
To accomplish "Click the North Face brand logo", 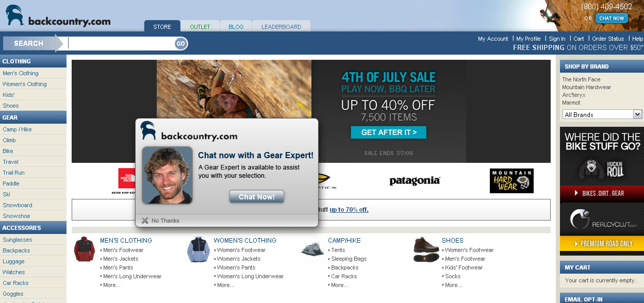I will pyautogui.click(x=126, y=181).
